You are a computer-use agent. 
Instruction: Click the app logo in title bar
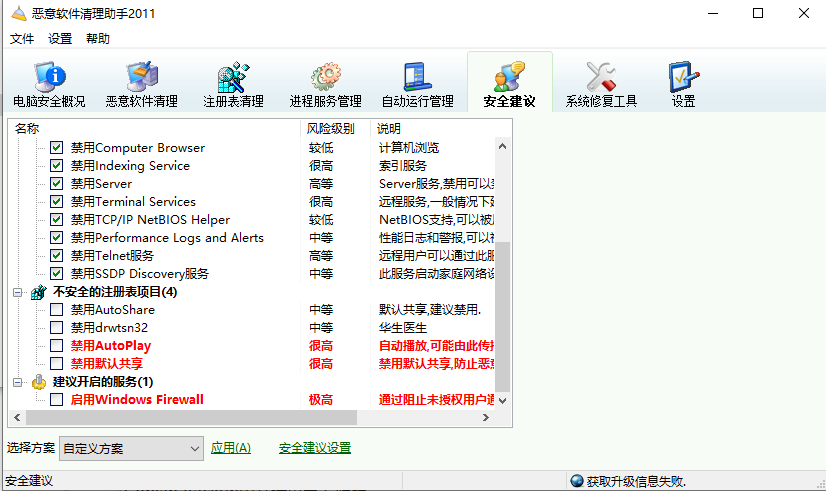click(x=19, y=14)
